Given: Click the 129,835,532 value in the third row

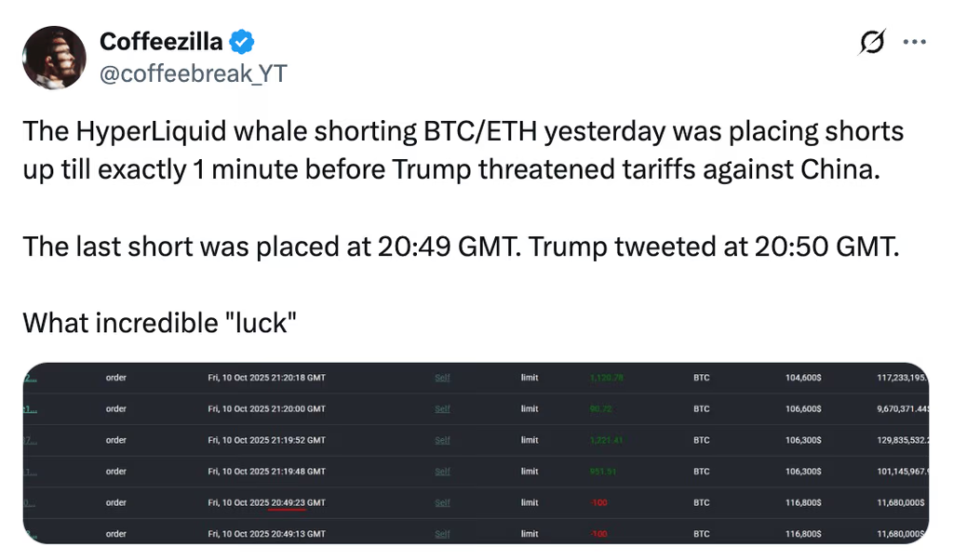Looking at the screenshot, I should (x=902, y=440).
